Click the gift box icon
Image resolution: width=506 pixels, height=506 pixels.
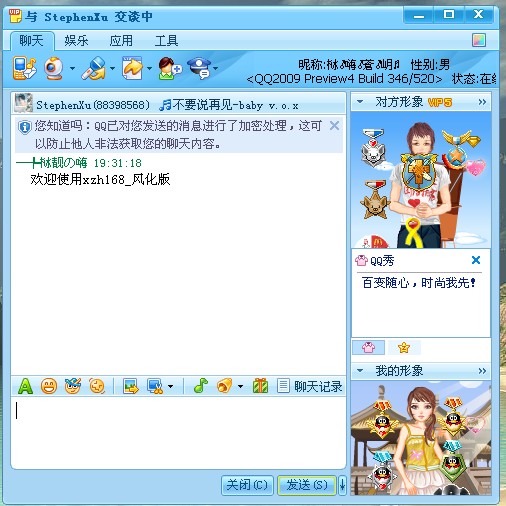(260, 386)
